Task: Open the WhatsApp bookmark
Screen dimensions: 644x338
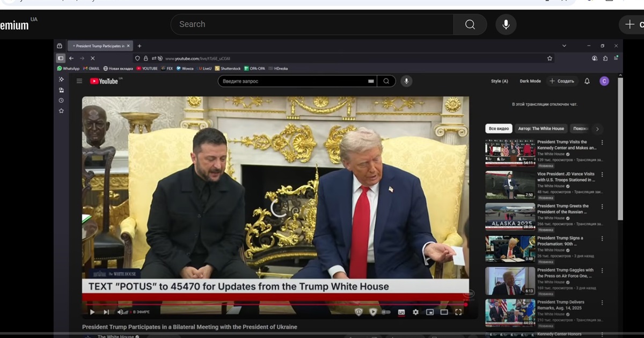Action: point(68,69)
